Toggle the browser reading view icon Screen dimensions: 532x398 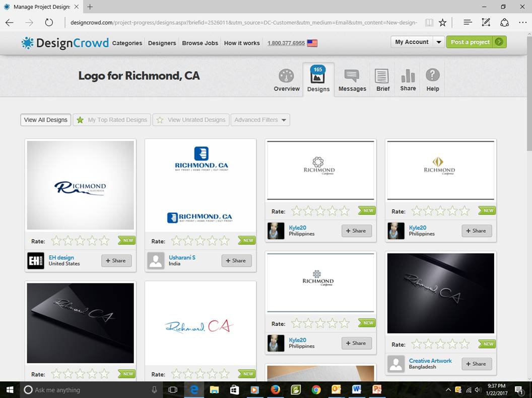(429, 23)
